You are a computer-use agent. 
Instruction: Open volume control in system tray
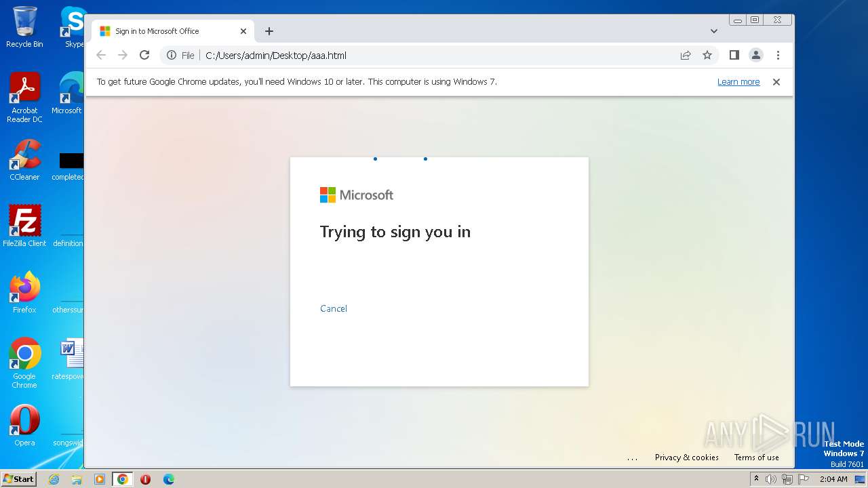pyautogui.click(x=771, y=479)
